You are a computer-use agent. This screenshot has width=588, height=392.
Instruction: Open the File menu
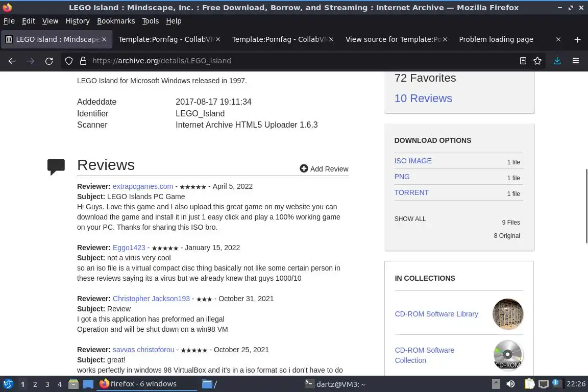(9, 21)
